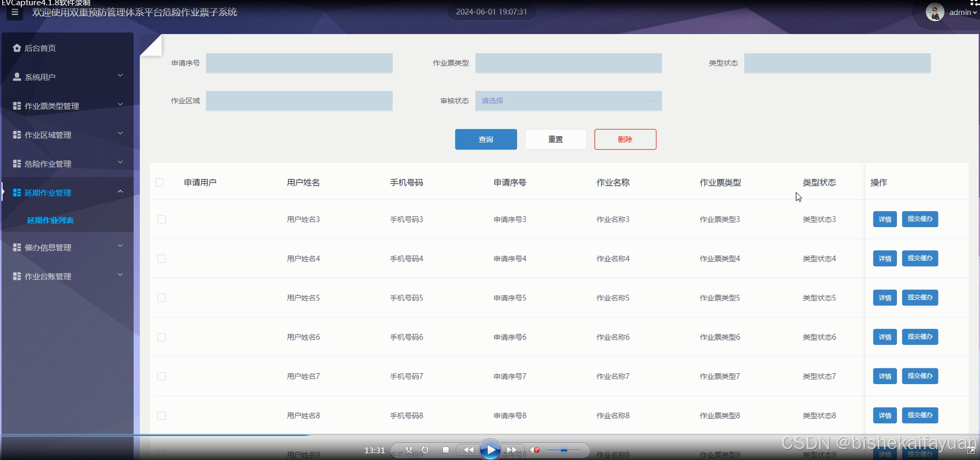
Task: Collapse the 延期作业管理 chevron
Action: click(x=120, y=192)
